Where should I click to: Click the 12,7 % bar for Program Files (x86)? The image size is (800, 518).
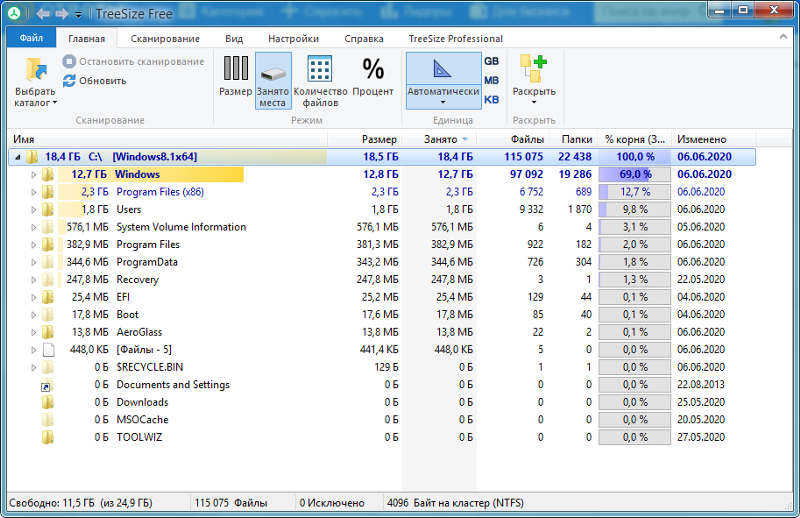(x=635, y=192)
